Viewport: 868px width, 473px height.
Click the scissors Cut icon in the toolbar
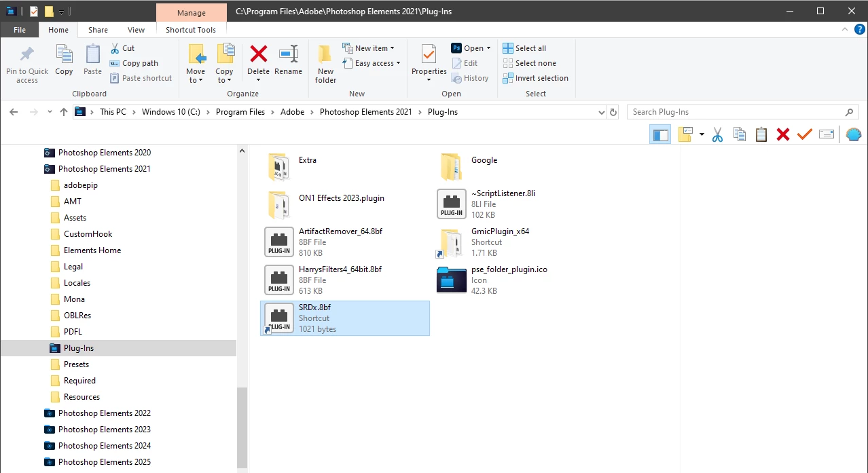tap(717, 134)
